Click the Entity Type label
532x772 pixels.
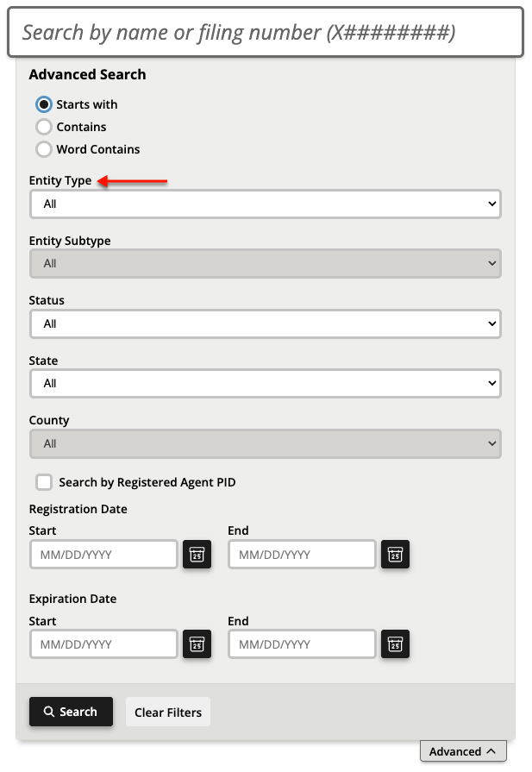click(x=60, y=180)
